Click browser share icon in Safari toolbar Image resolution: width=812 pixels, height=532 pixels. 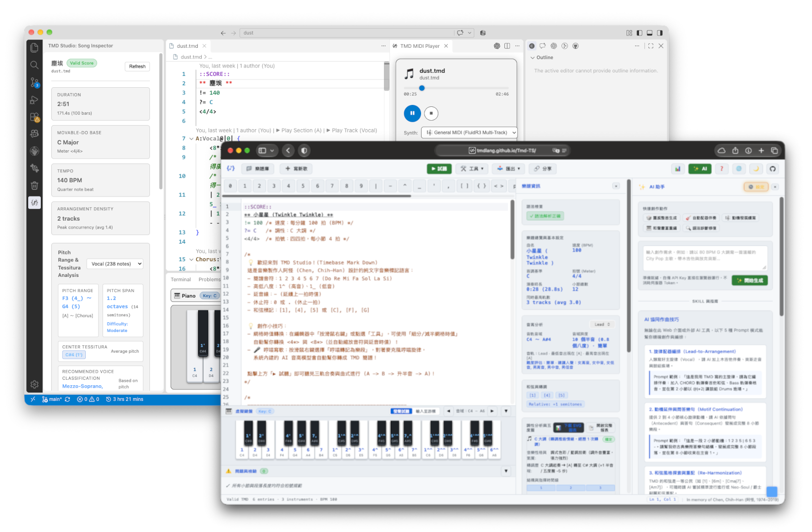735,150
